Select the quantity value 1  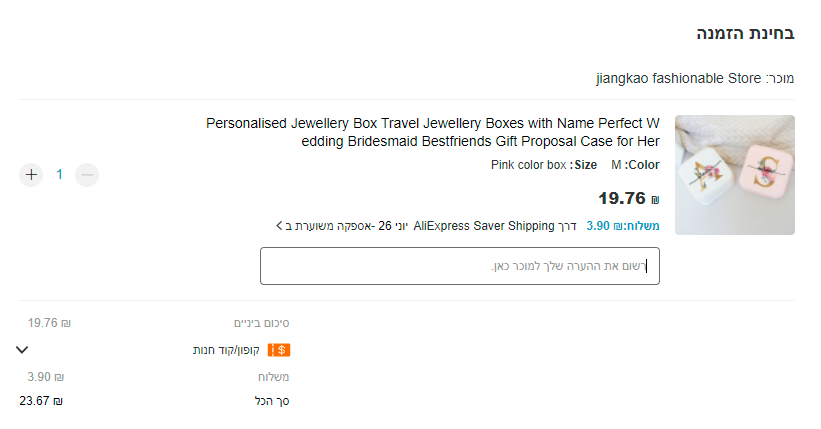click(x=59, y=175)
